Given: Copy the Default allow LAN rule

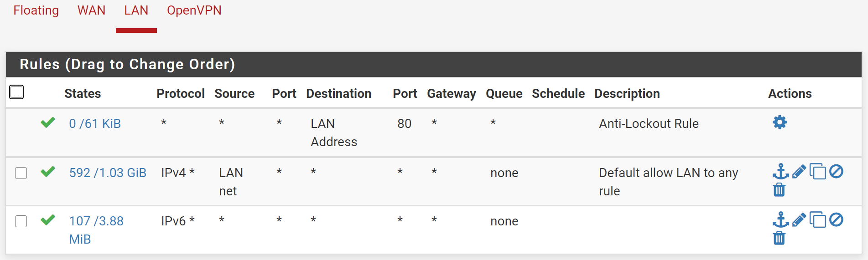Looking at the screenshot, I should (x=818, y=172).
